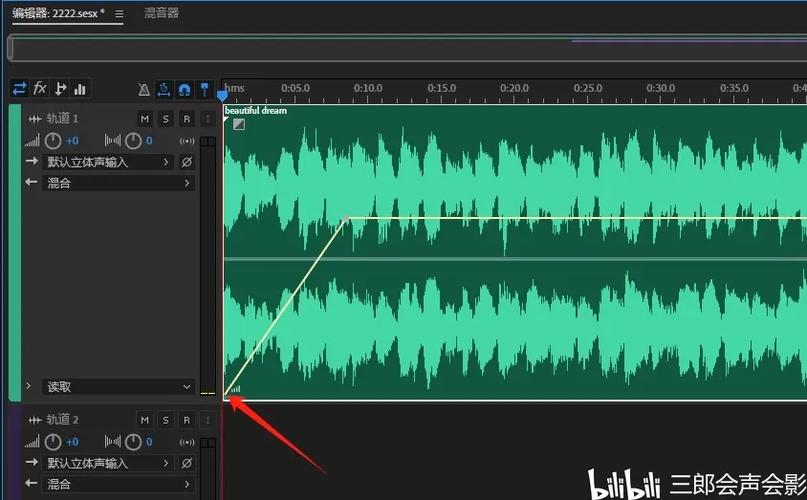Click the 轨道 2 track name
This screenshot has width=807, height=500.
(62, 420)
